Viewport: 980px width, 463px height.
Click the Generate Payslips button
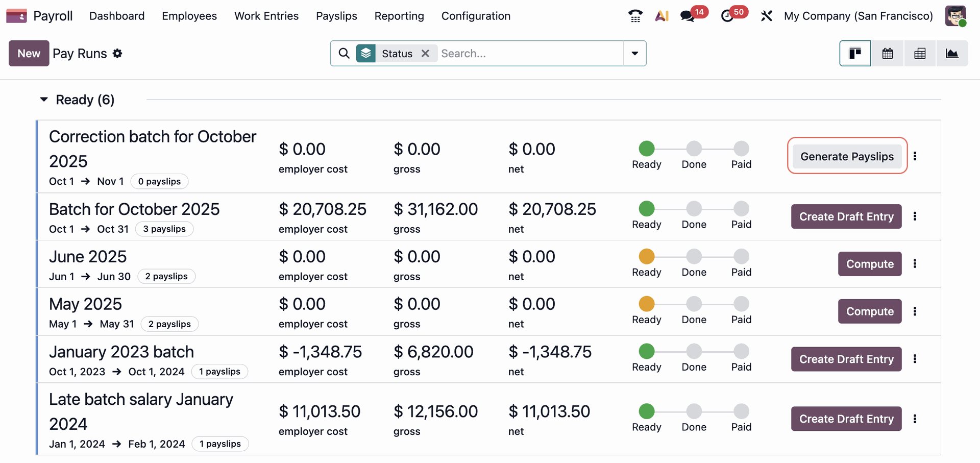point(847,156)
